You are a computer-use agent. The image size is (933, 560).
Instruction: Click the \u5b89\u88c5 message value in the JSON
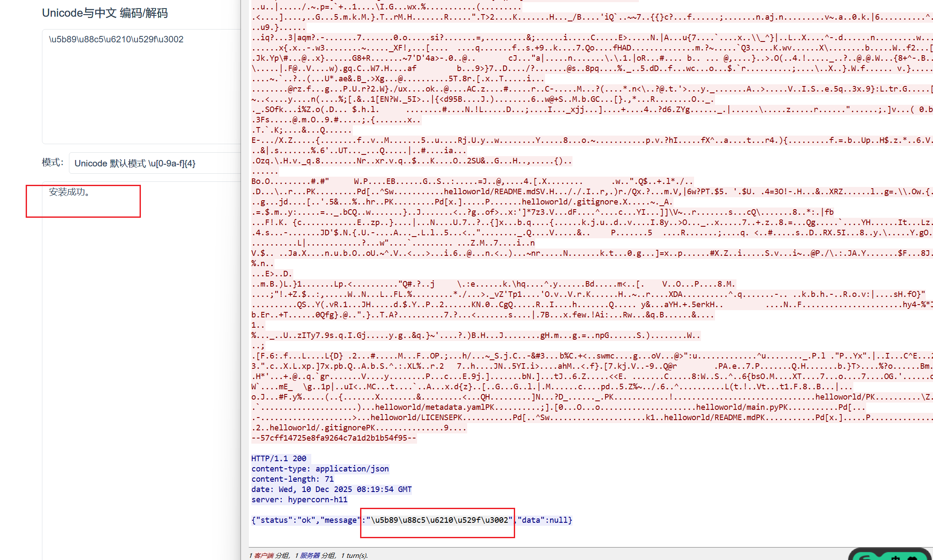[x=439, y=520]
